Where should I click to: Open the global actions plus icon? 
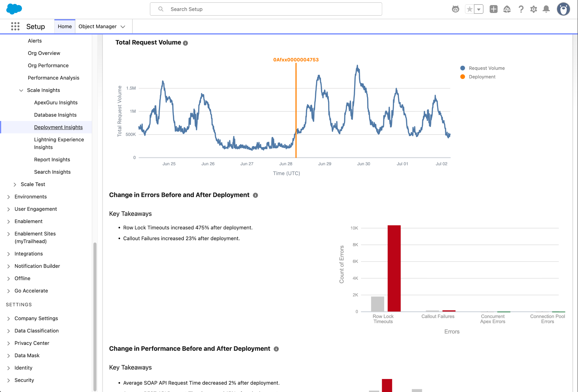(x=493, y=9)
